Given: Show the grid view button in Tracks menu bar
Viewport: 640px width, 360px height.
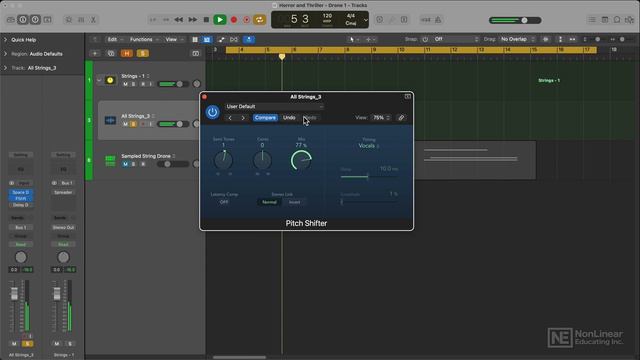Looking at the screenshot, I should [195, 40].
